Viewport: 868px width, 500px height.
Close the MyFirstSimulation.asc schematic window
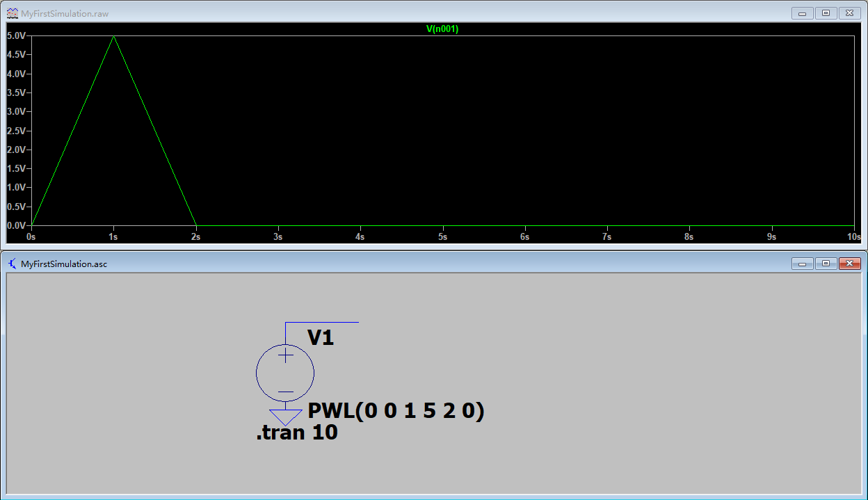click(x=850, y=264)
